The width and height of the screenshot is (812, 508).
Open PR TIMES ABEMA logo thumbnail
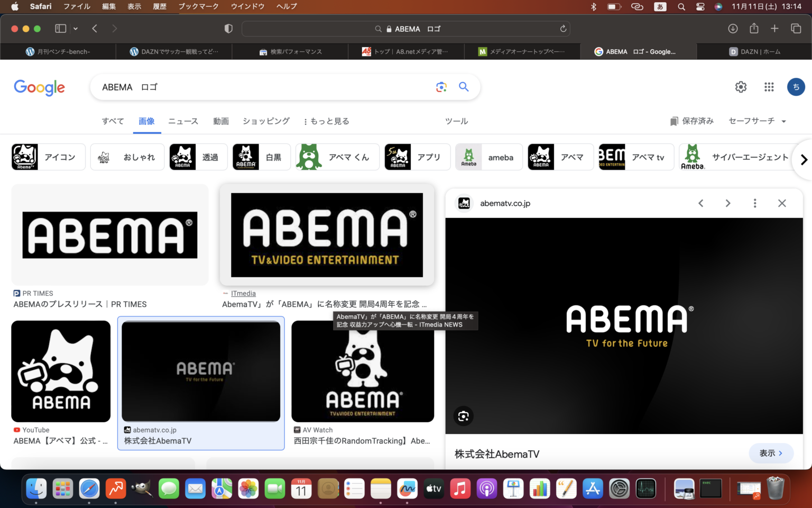(110, 235)
